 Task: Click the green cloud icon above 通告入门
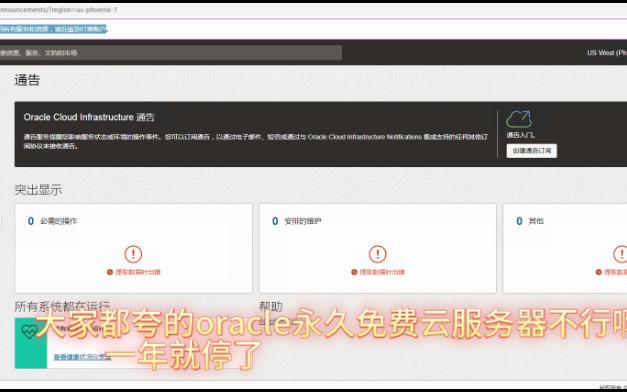(519, 119)
